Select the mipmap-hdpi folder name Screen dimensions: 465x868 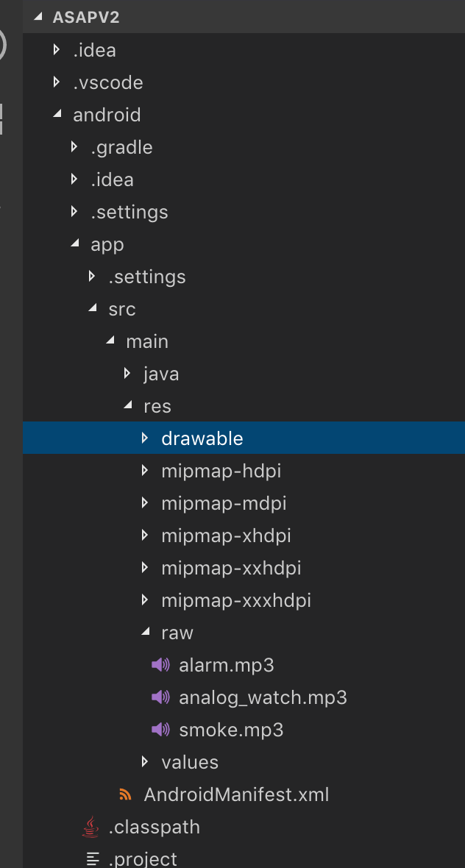[221, 471]
